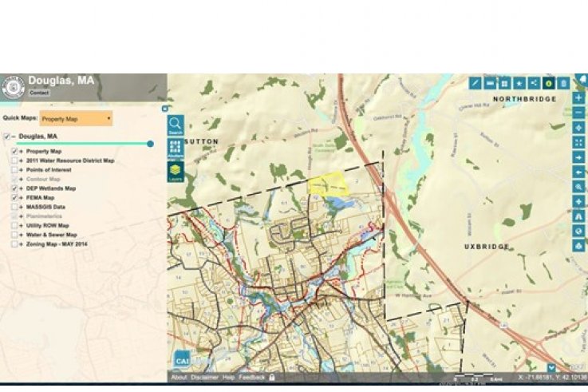
Task: Click the trash delete icon
Action: pos(563,82)
